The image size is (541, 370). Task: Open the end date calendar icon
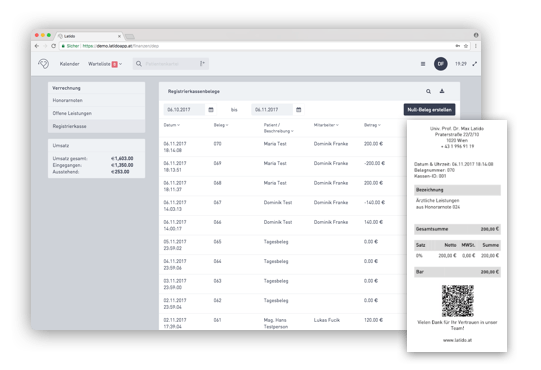pyautogui.click(x=299, y=110)
